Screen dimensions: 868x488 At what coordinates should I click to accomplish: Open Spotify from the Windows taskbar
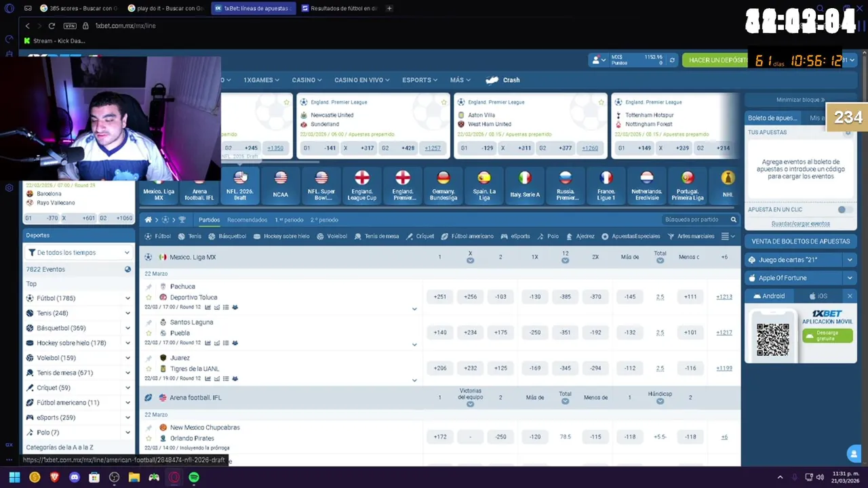tap(194, 478)
